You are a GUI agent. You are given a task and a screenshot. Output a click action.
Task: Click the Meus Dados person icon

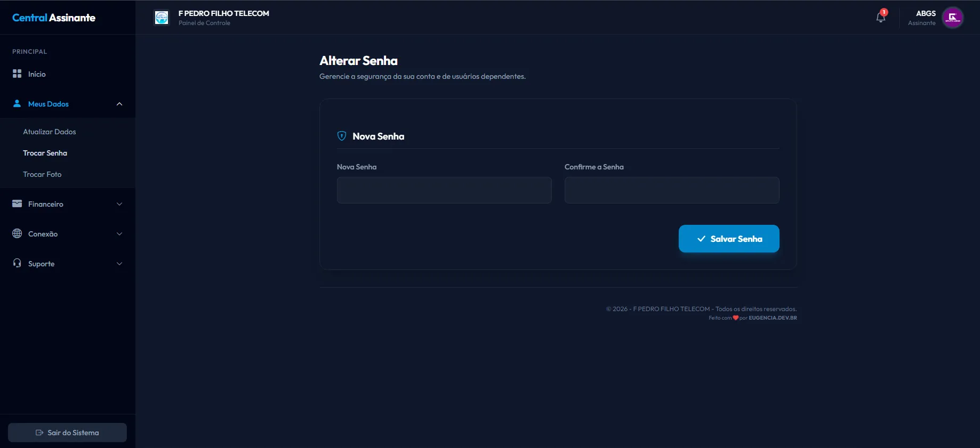click(x=17, y=104)
